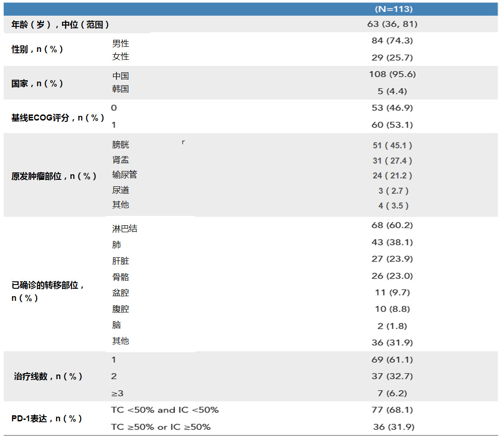The width and height of the screenshot is (504, 438).
Task: Click the 男性 subcategory
Action: tap(121, 44)
